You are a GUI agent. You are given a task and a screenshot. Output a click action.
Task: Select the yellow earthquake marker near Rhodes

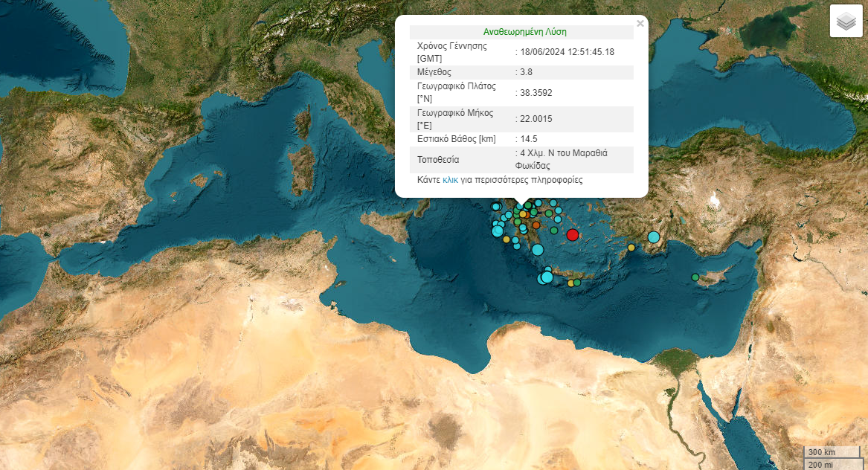tap(631, 248)
